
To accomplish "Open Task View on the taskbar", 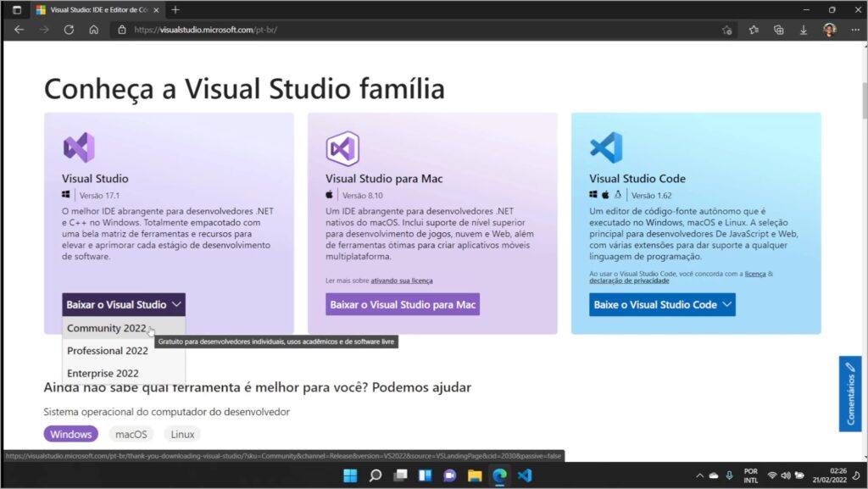I will pos(400,475).
